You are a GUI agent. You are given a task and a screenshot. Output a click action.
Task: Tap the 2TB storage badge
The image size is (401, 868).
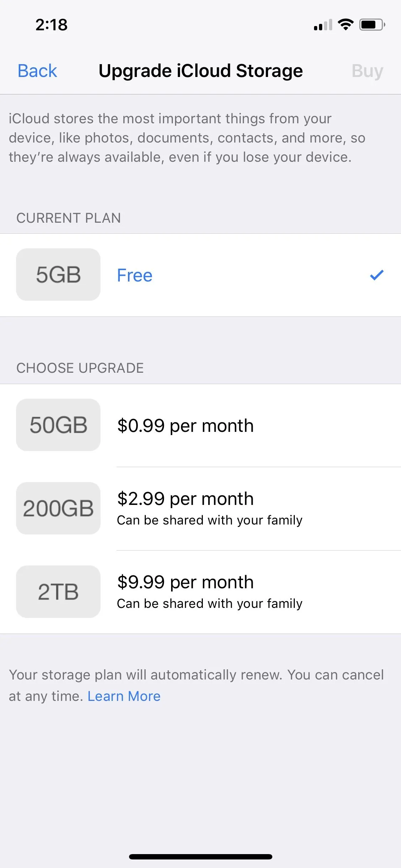coord(58,591)
